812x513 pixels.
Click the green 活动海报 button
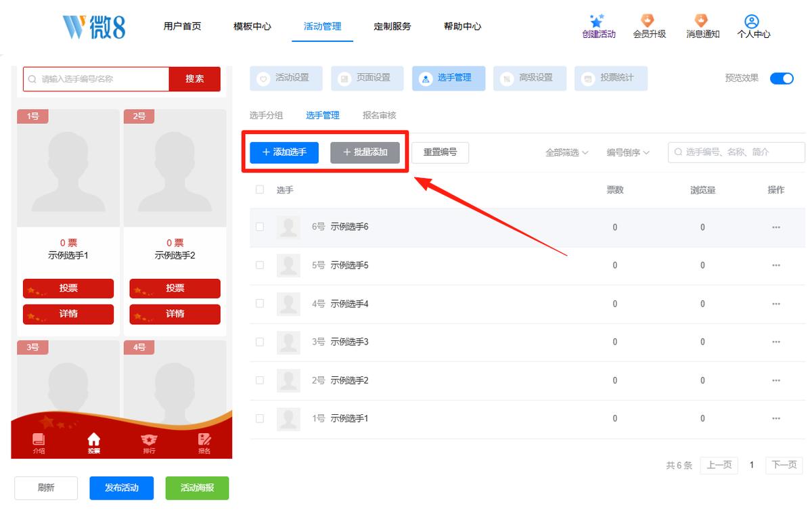197,488
